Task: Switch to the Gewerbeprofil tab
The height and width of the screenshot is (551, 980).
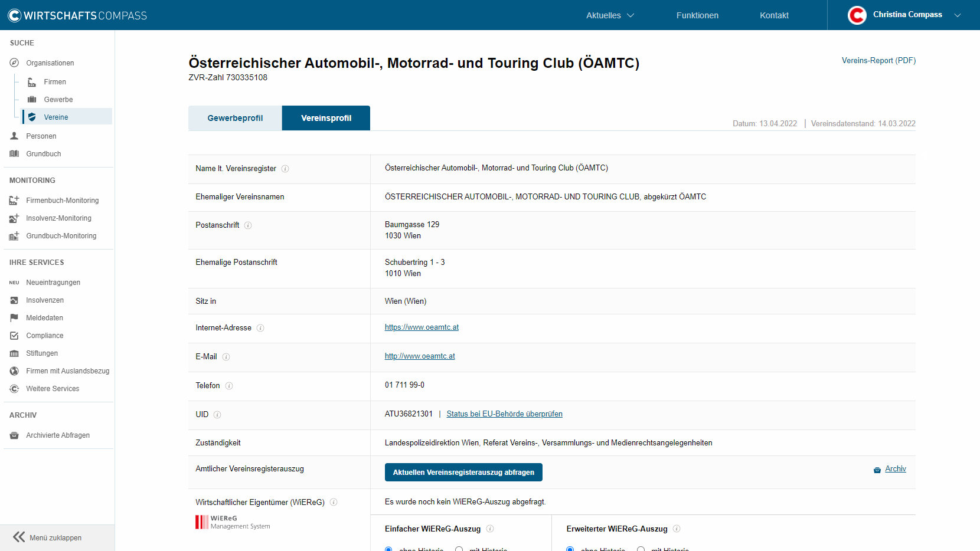Action: (235, 118)
